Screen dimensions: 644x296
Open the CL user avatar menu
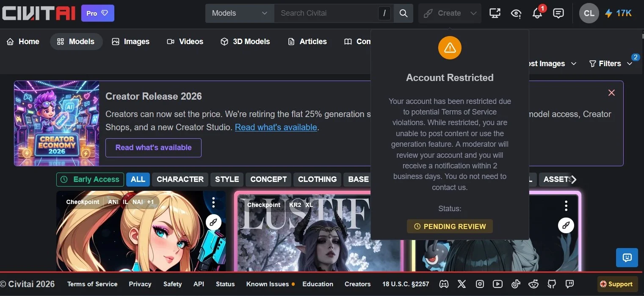click(589, 13)
